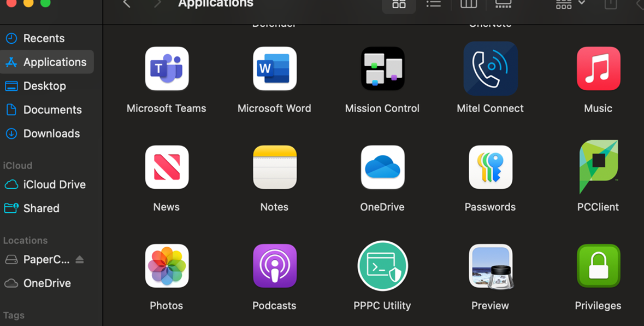644x326 pixels.
Task: Open the Photos app icon
Action: coord(167,266)
